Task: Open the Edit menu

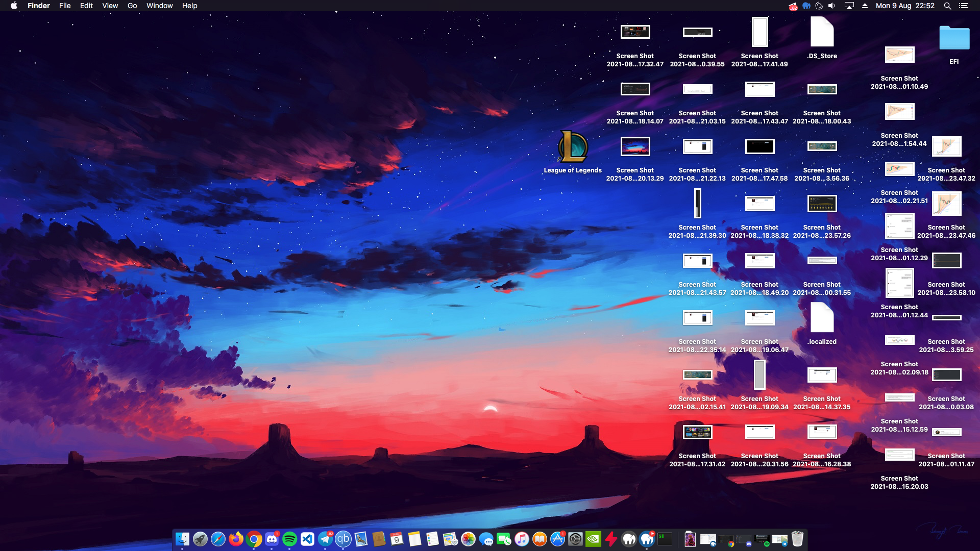Action: [x=86, y=6]
